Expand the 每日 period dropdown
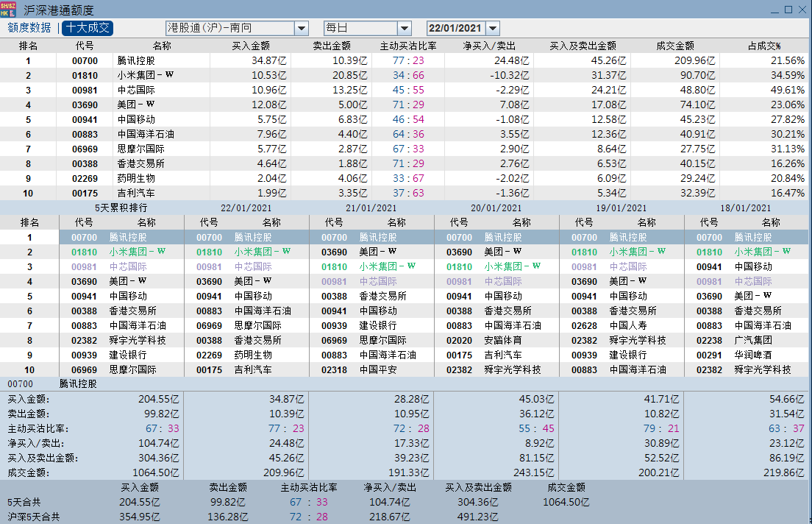Screen dimensions: 812x524 point(405,28)
